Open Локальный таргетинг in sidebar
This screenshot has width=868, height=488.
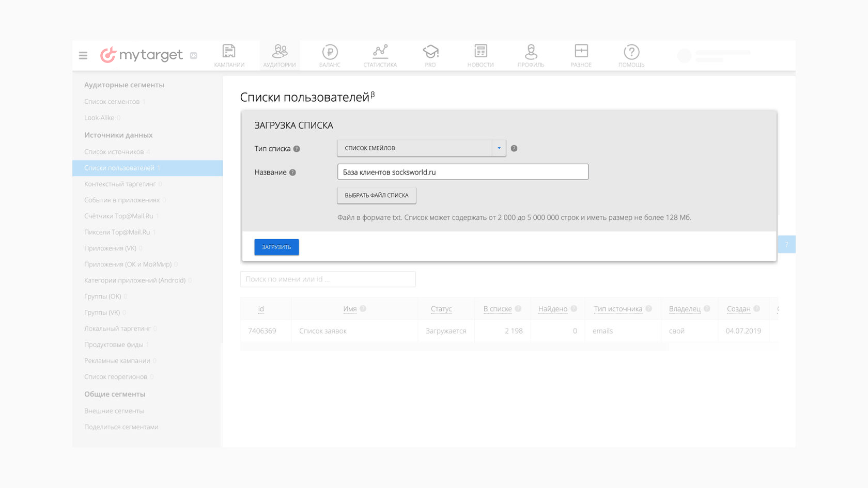(117, 328)
